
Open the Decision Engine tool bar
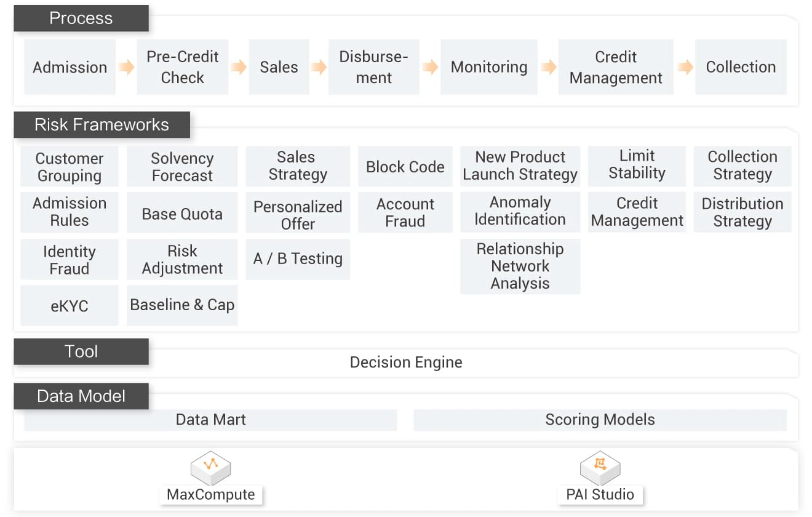click(406, 363)
